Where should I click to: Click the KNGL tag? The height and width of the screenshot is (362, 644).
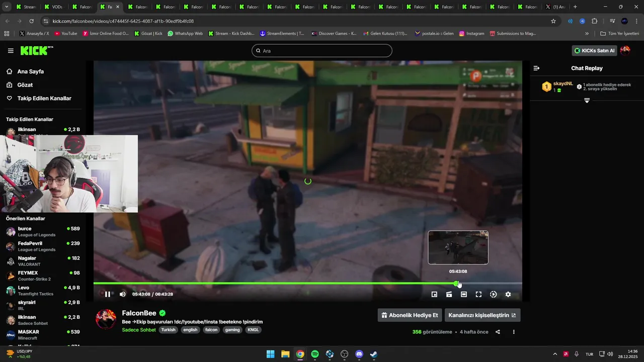[x=253, y=330]
